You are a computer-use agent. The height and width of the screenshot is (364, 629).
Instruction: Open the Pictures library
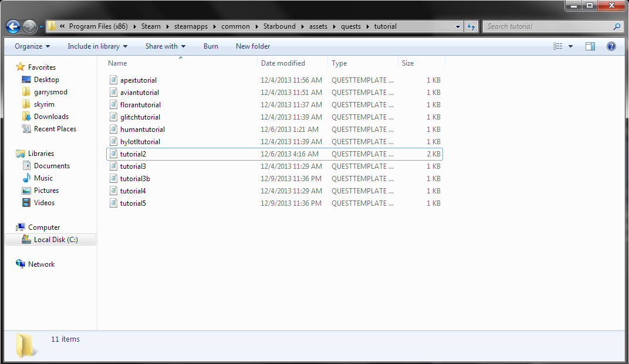46,190
